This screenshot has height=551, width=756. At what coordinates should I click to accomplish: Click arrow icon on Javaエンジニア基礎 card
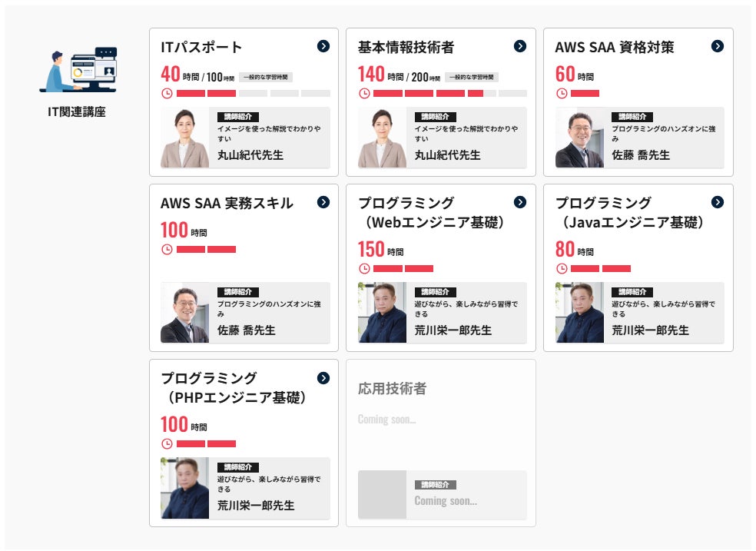click(x=718, y=202)
